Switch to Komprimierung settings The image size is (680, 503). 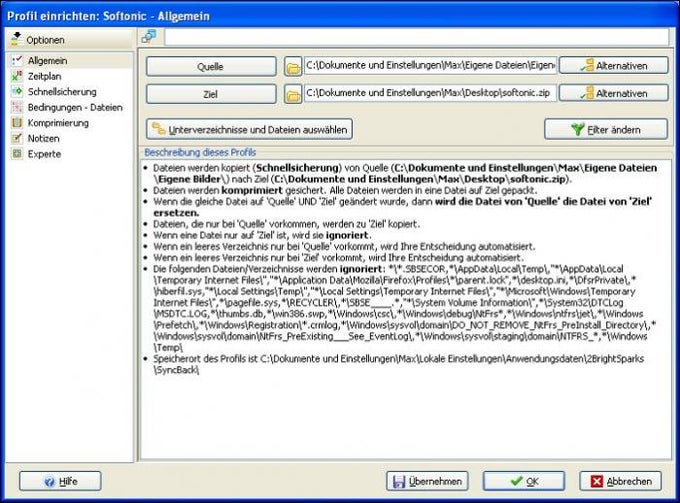click(x=58, y=123)
